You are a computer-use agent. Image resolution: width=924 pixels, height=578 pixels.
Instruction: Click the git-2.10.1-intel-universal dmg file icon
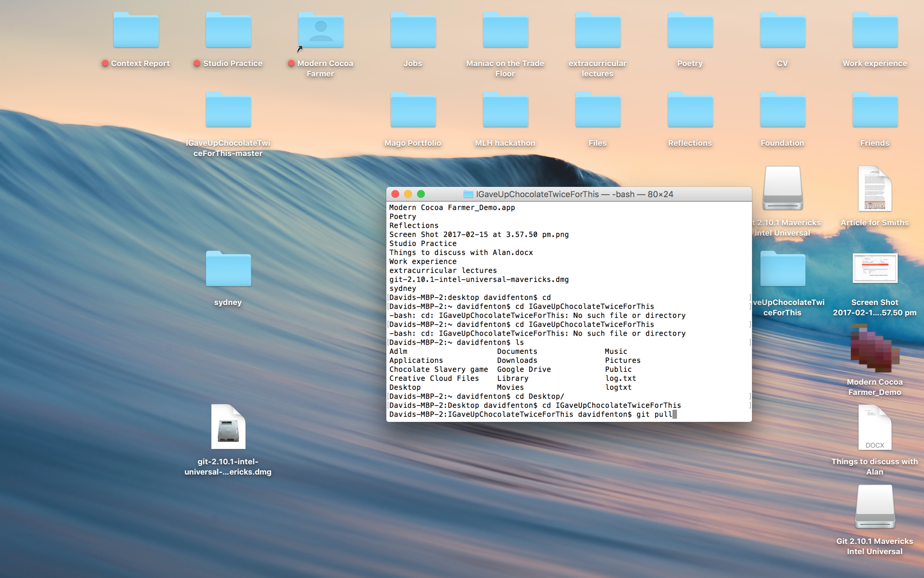click(228, 427)
